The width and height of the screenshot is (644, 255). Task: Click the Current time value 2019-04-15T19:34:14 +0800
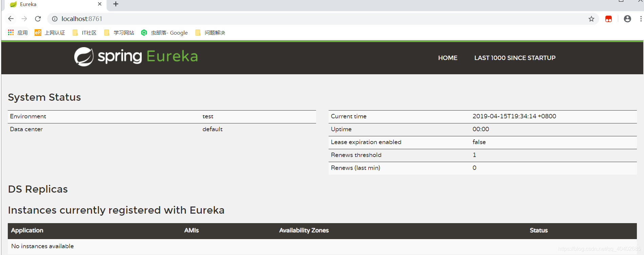(x=514, y=116)
